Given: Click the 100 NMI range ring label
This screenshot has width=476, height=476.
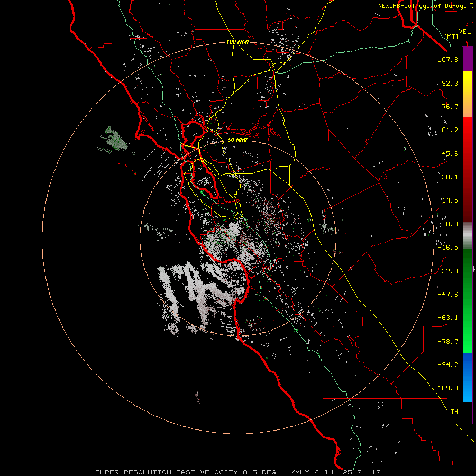Looking at the screenshot, I should [x=237, y=42].
